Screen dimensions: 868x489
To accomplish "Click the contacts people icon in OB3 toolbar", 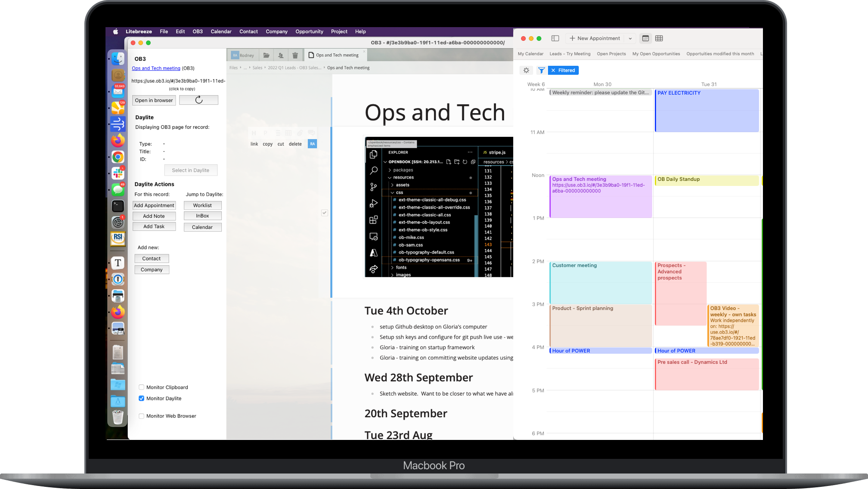I will [x=281, y=55].
